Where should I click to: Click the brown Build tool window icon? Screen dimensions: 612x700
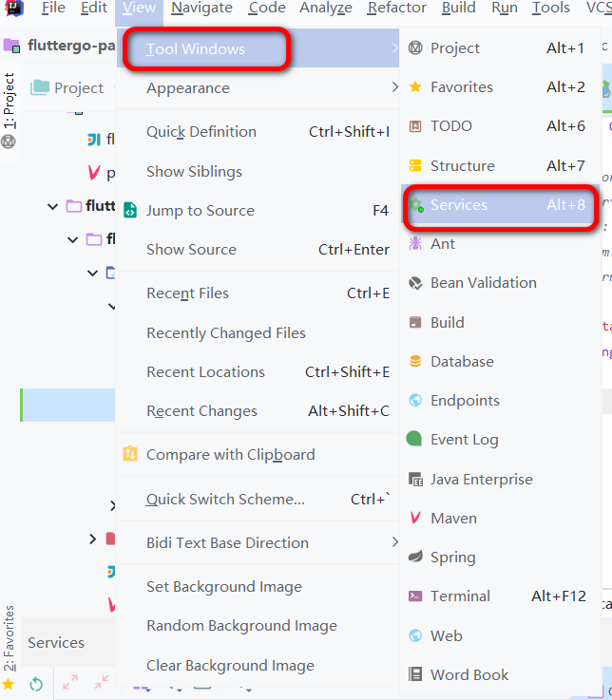point(415,322)
